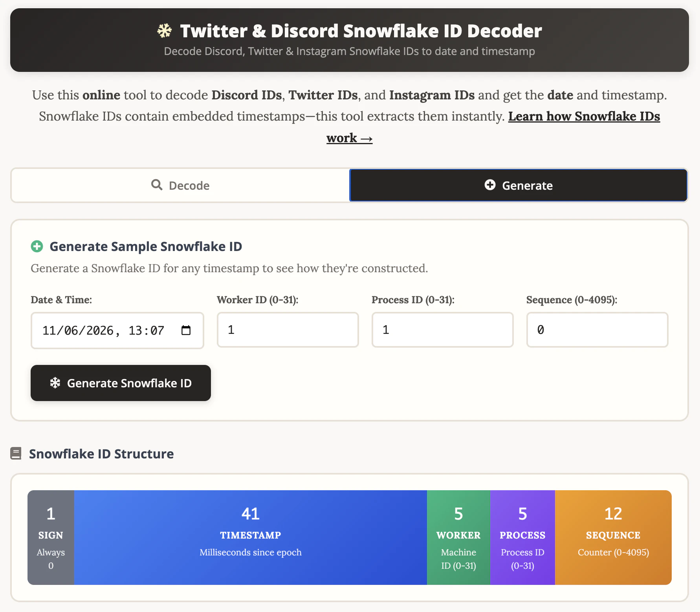Focus the Process ID input field
Screen dimensions: 700x612
(443, 330)
